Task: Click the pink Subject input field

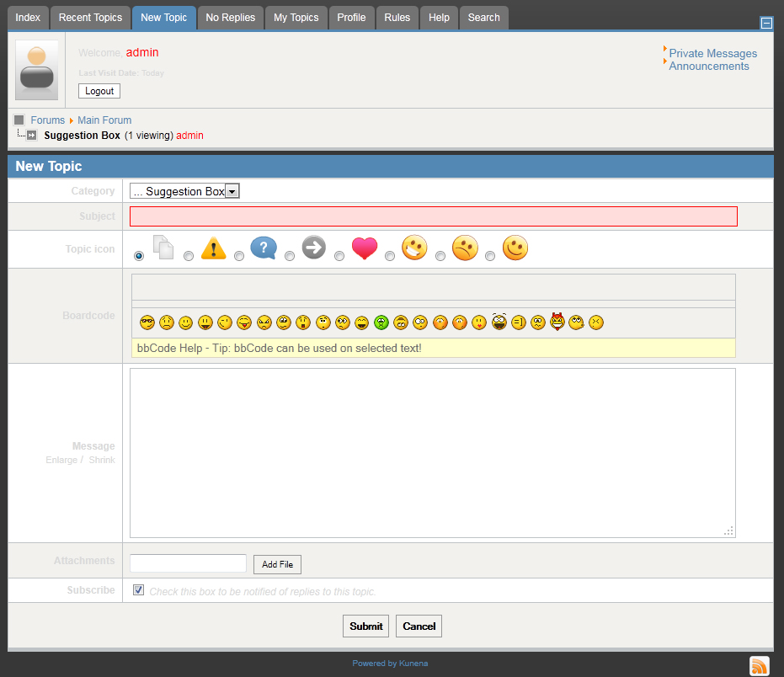Action: tap(433, 216)
